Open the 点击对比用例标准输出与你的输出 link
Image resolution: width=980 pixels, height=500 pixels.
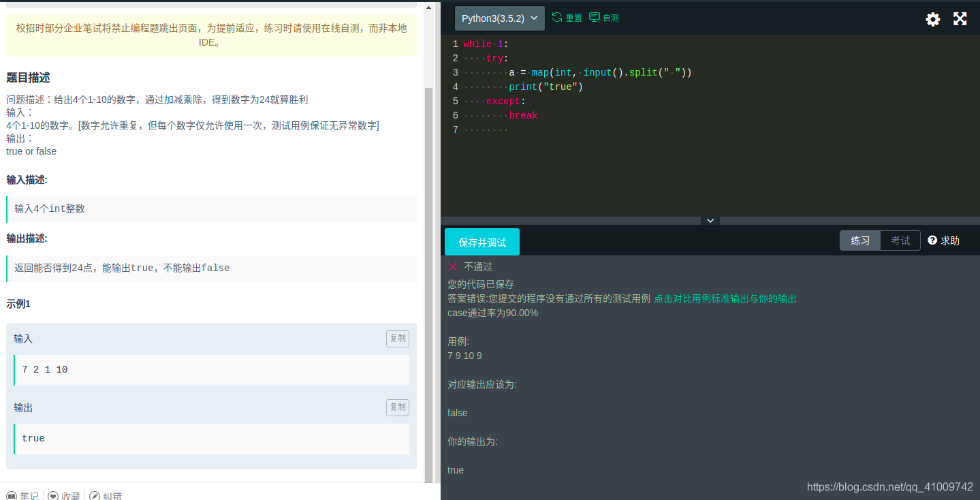point(725,298)
